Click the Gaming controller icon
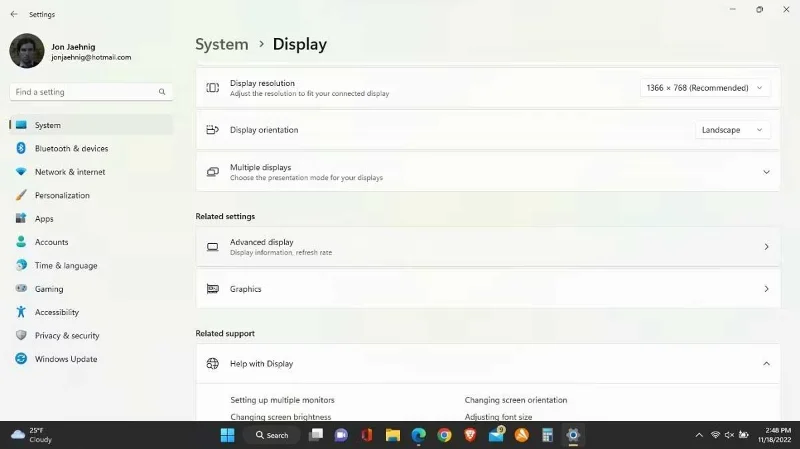Viewport: 800px width, 449px height. tap(21, 288)
